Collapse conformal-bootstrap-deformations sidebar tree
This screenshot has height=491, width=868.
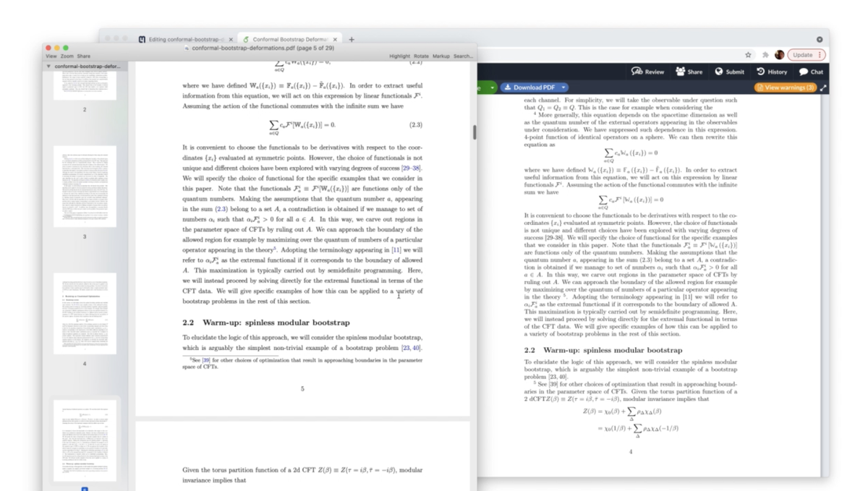(x=48, y=67)
